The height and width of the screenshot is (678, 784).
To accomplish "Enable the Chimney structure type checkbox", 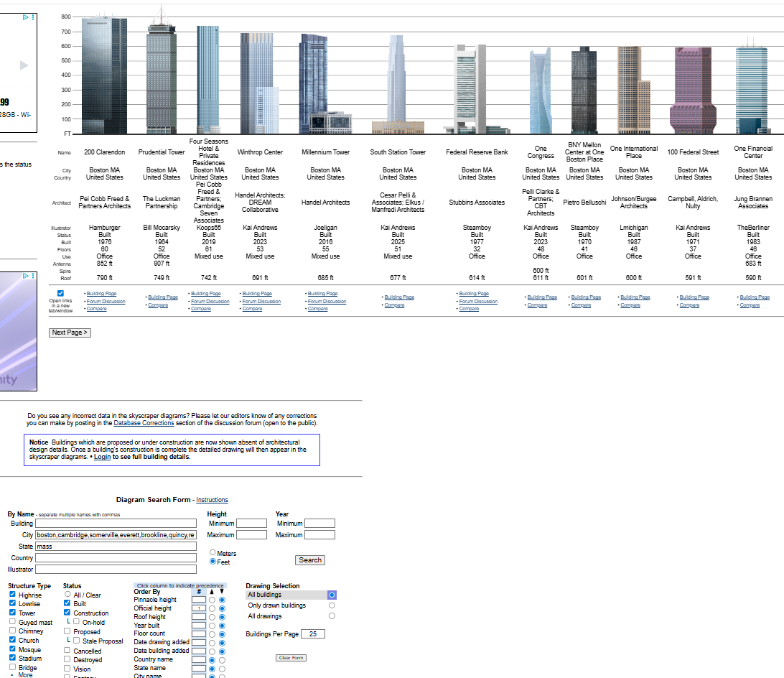I will click(x=13, y=631).
